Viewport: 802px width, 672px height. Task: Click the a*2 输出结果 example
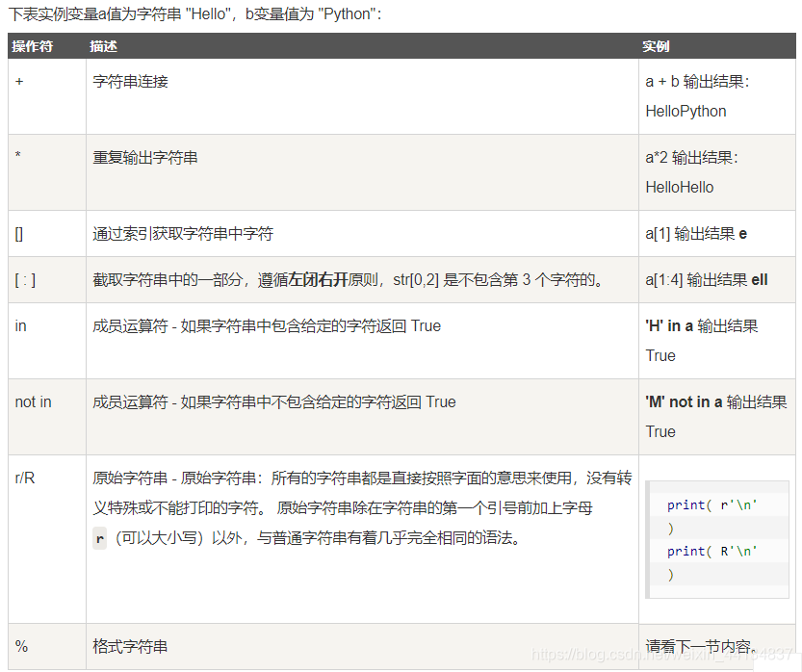[691, 158]
